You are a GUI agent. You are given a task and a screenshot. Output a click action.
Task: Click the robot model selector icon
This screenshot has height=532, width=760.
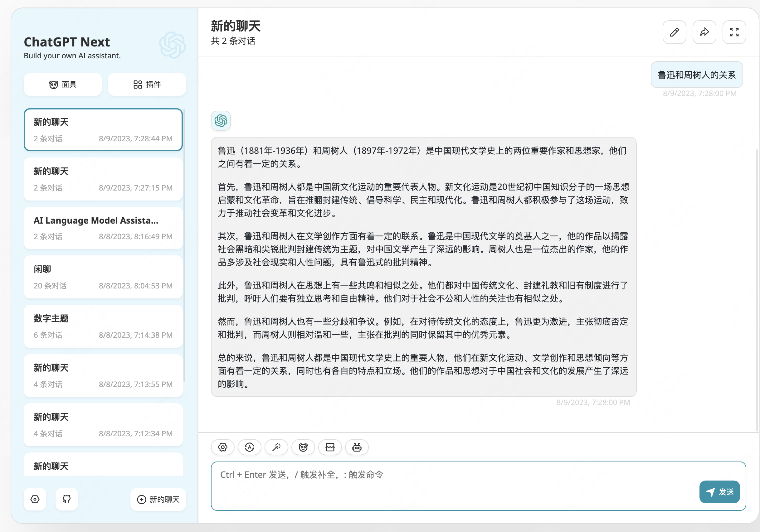[x=357, y=447]
